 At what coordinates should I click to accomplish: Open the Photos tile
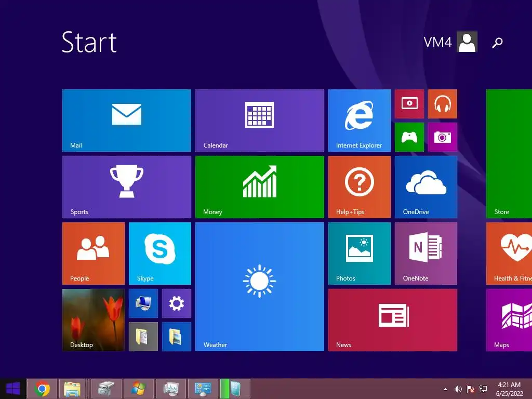pos(360,254)
